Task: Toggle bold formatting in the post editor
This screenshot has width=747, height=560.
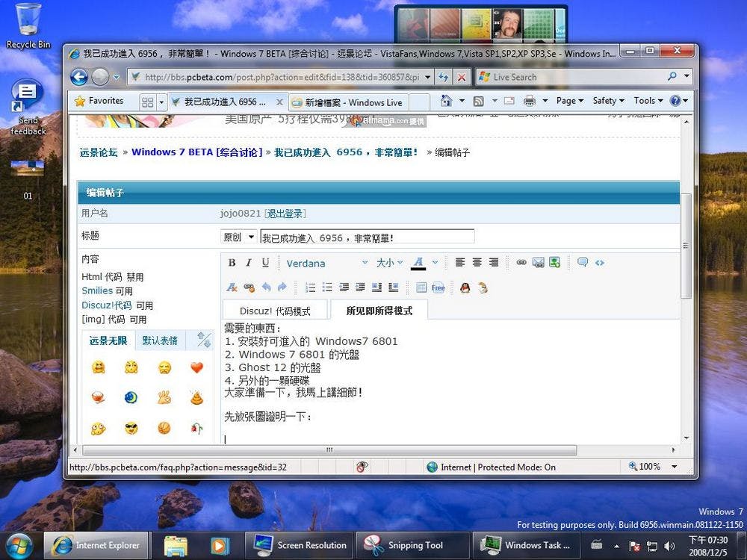Action: (x=232, y=263)
